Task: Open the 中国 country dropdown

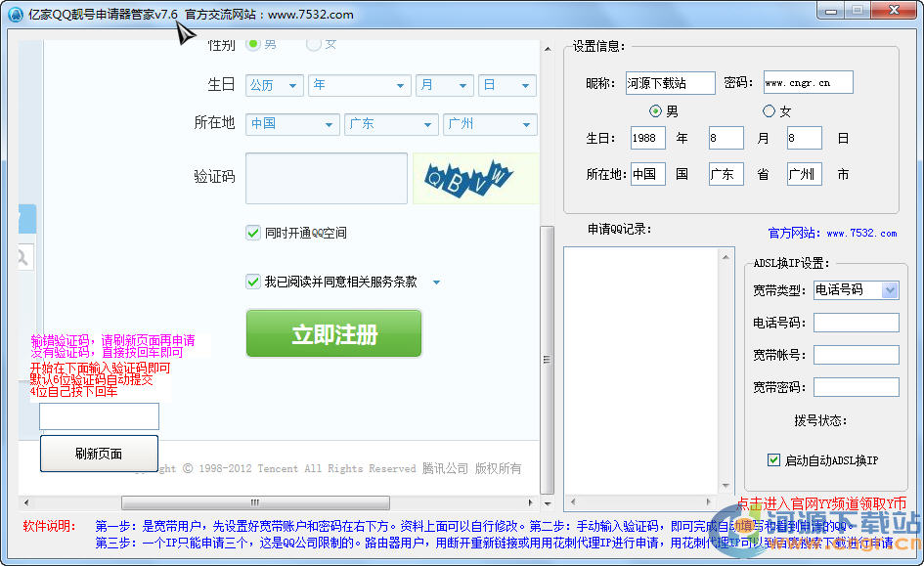Action: [291, 124]
